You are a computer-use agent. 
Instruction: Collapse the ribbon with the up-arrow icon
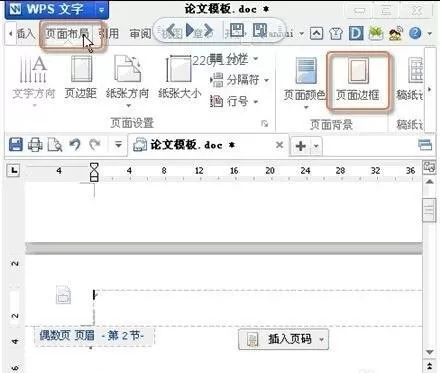click(x=316, y=33)
